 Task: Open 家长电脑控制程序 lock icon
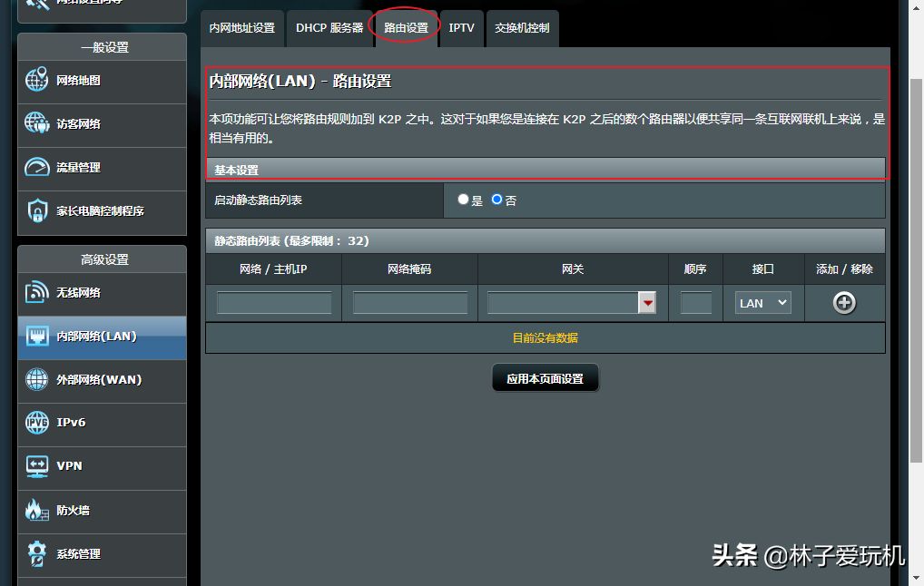tap(37, 210)
